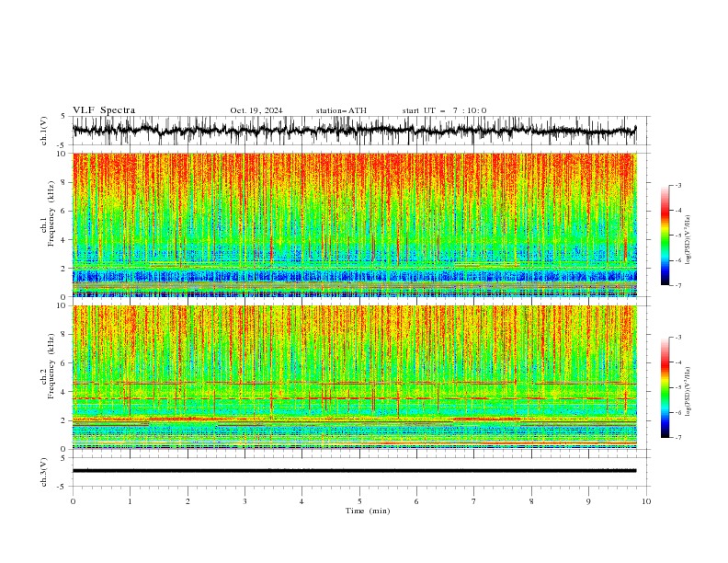The image size is (728, 563).
Task: Click the "start UT = 7 :10: 0" text
Action: point(444,110)
